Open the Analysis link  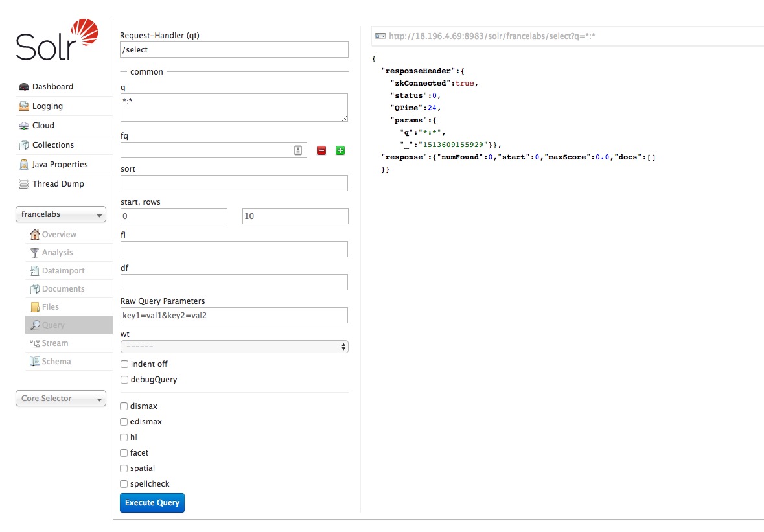(x=58, y=252)
